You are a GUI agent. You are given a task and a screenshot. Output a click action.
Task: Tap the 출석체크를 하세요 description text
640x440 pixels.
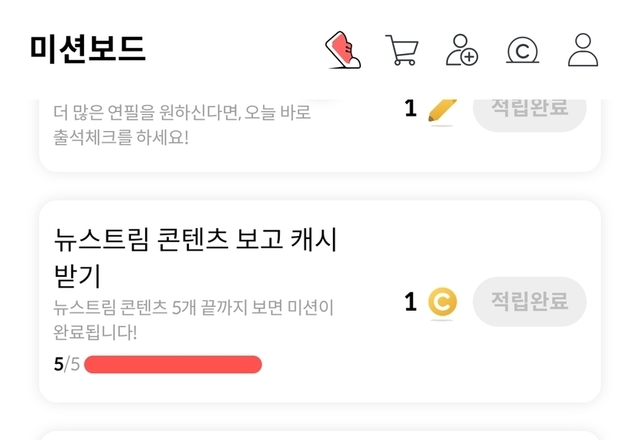coord(120,137)
